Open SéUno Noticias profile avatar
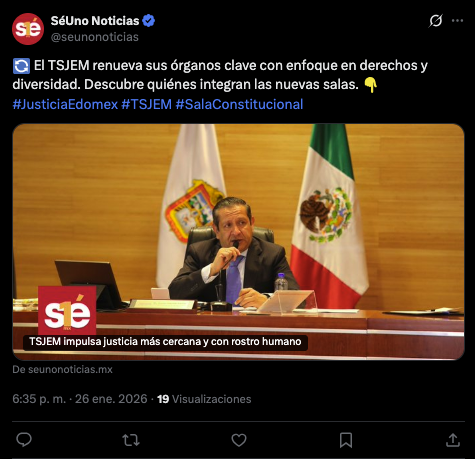Image resolution: width=475 pixels, height=459 pixels. [28, 29]
